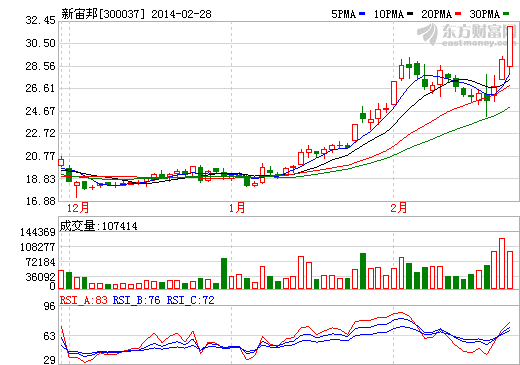Click the tallest red volume bar

[x=502, y=263]
